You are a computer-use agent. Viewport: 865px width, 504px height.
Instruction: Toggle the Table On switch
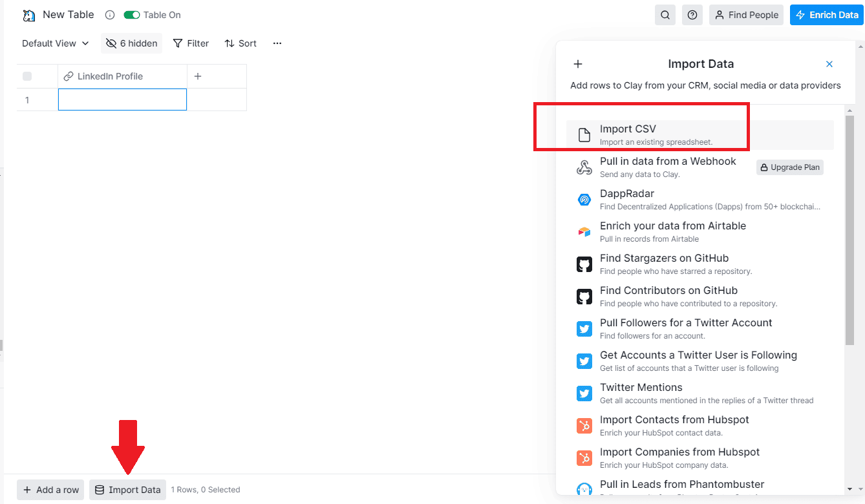tap(133, 15)
